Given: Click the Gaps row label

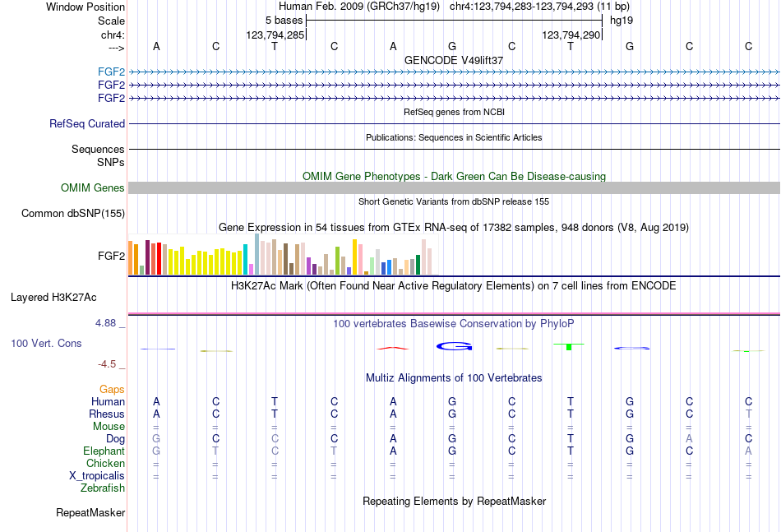Looking at the screenshot, I should 112,390.
